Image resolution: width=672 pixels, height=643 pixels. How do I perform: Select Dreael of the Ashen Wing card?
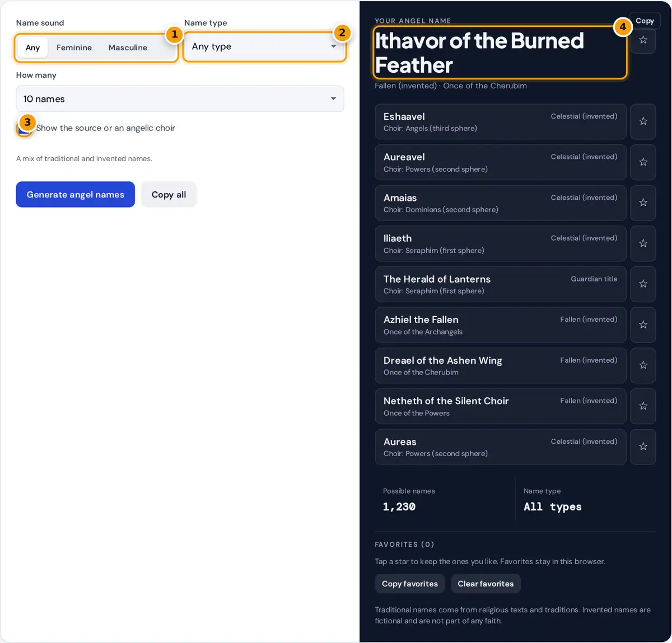[500, 365]
